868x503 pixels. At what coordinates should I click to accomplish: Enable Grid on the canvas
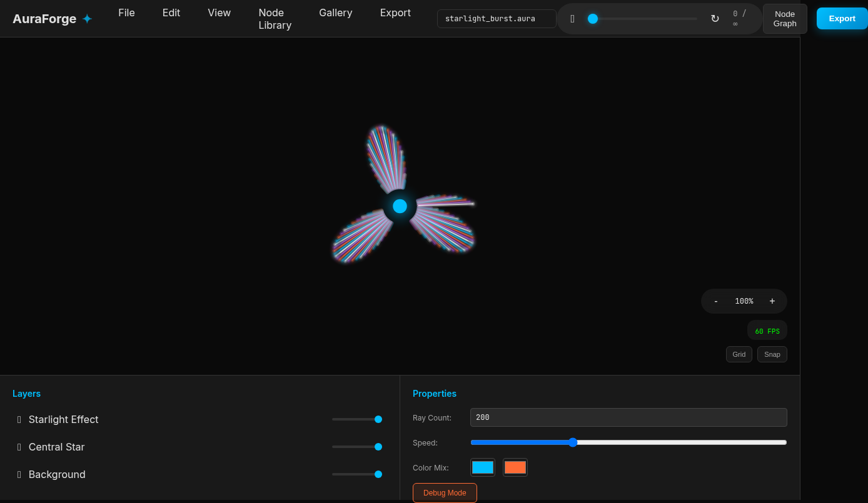coord(739,354)
